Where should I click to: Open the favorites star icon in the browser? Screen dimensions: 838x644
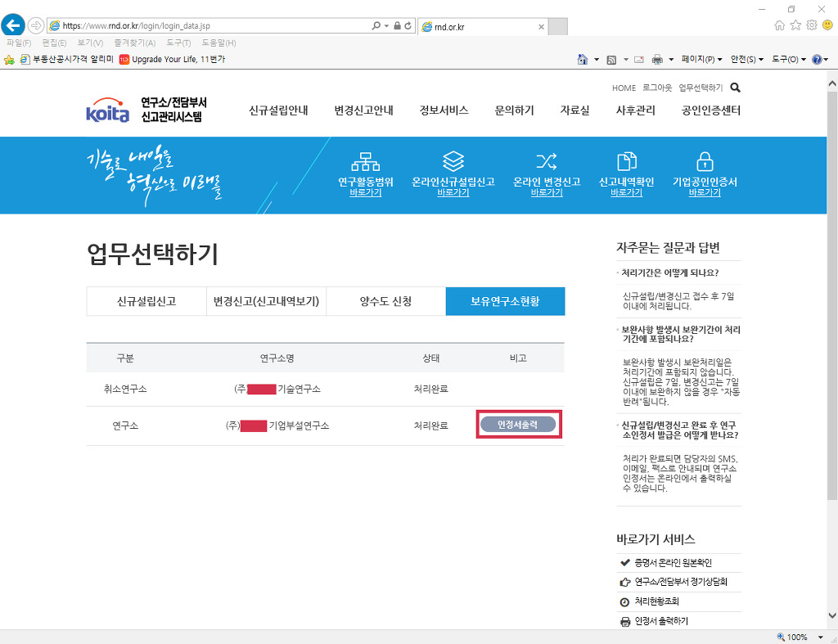click(795, 25)
